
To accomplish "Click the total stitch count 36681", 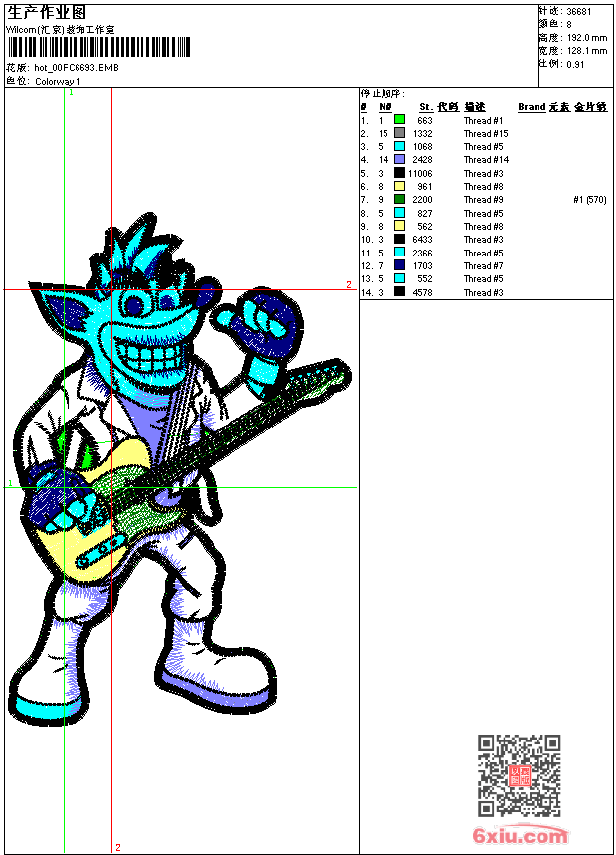I will (x=579, y=12).
